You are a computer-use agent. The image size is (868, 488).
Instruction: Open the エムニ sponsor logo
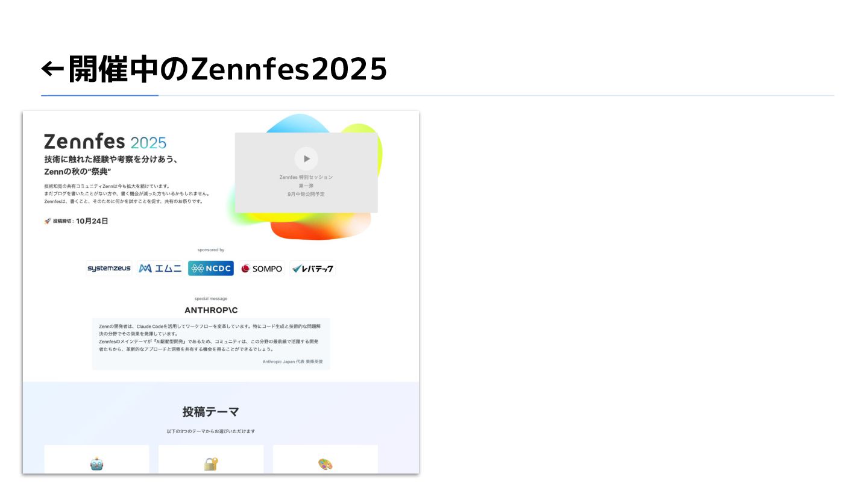(160, 269)
